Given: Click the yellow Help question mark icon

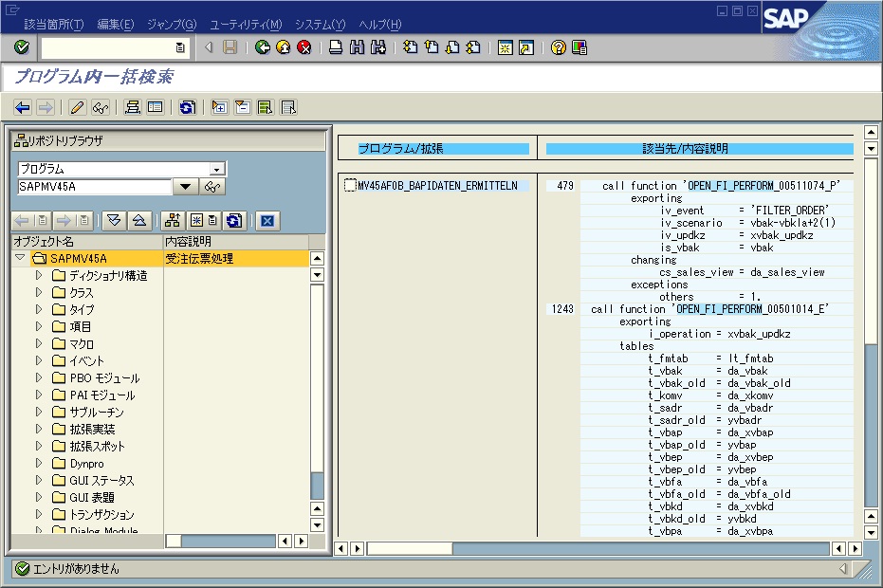Looking at the screenshot, I should pos(559,47).
